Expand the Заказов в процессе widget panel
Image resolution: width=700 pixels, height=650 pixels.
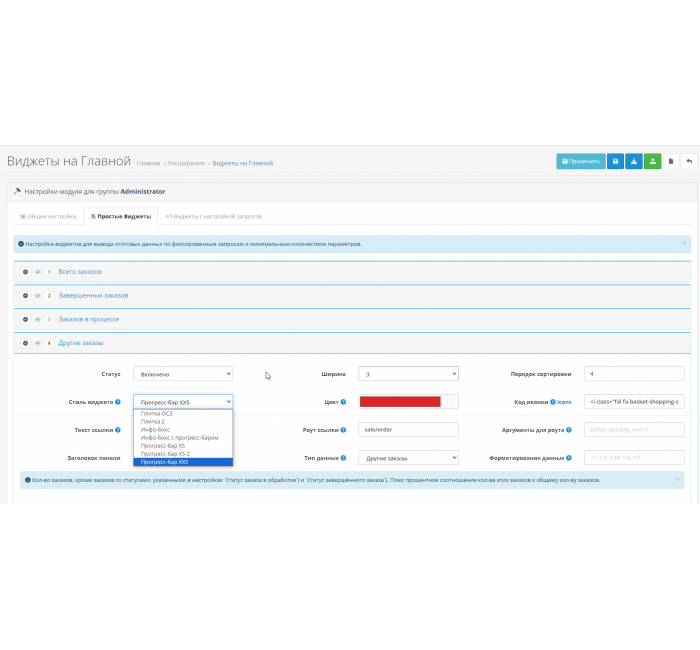coord(89,319)
